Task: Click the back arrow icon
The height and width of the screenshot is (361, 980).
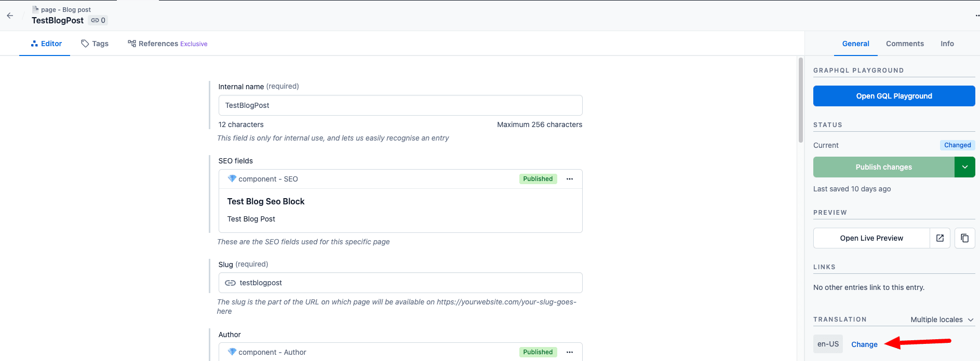Action: pos(10,16)
